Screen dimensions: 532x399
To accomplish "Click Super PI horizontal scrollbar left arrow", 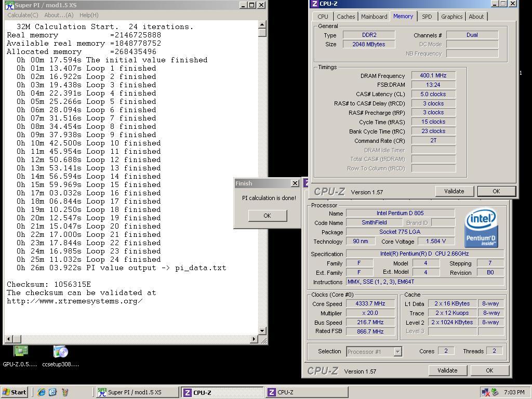I will click(8, 339).
